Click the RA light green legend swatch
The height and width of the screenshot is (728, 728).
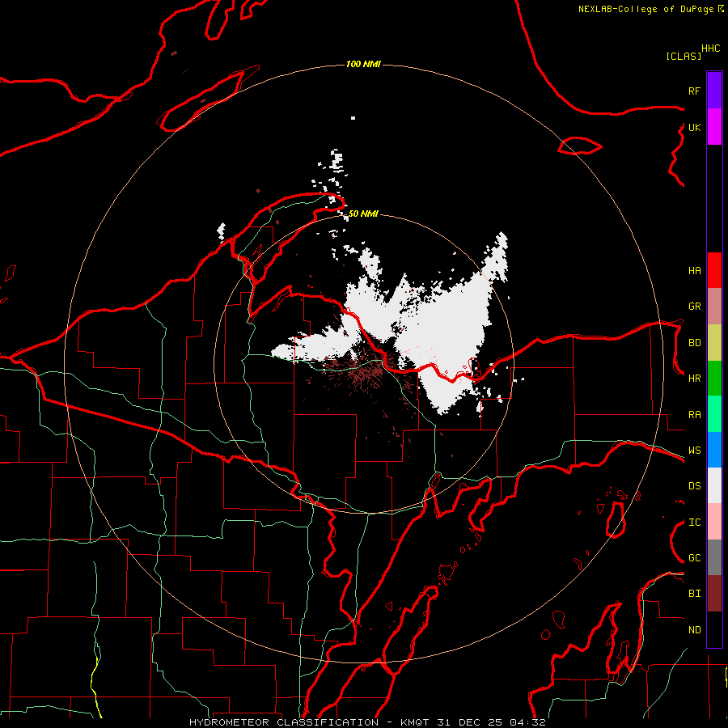point(714,414)
